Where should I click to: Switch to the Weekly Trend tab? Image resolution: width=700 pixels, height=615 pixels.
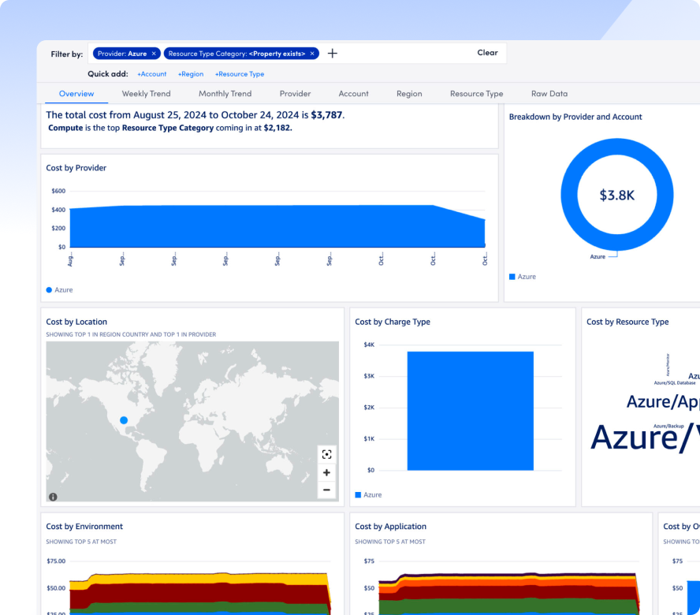(x=146, y=94)
